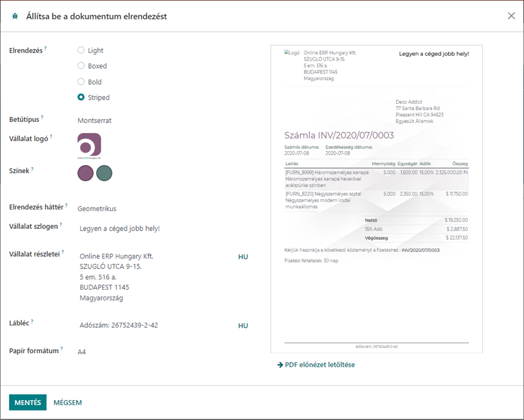The width and height of the screenshot is (524, 420).
Task: Open the Geometrikus background dropdown
Action: (x=97, y=209)
